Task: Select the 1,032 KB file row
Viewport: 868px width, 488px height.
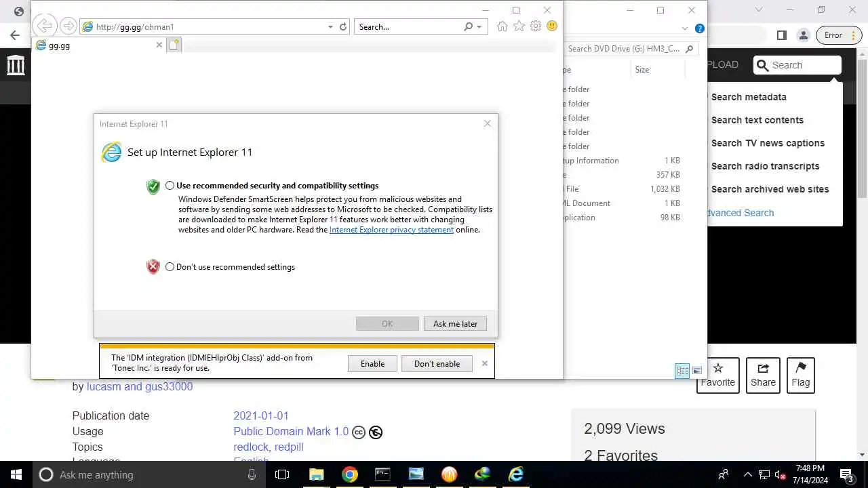Action: (x=624, y=189)
